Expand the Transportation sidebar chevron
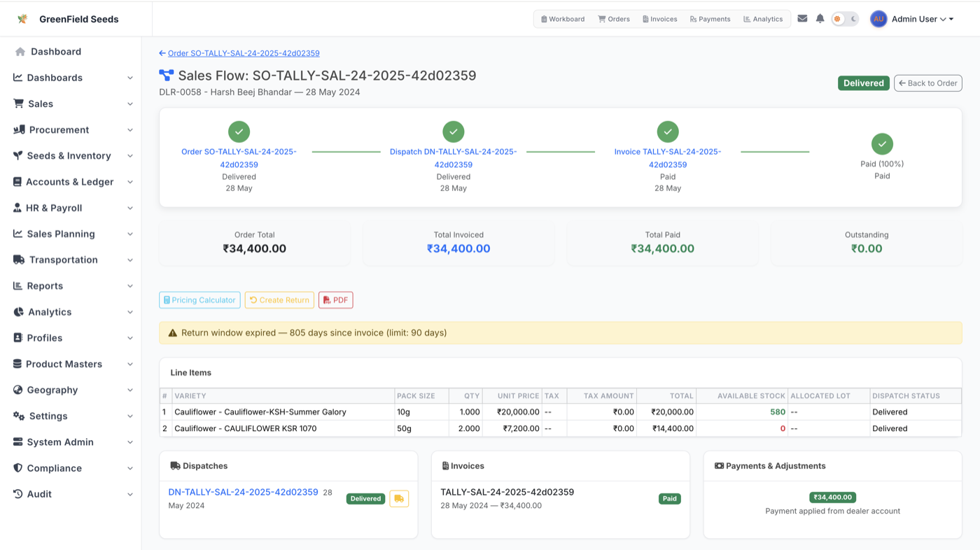The image size is (980, 550). pyautogui.click(x=130, y=260)
